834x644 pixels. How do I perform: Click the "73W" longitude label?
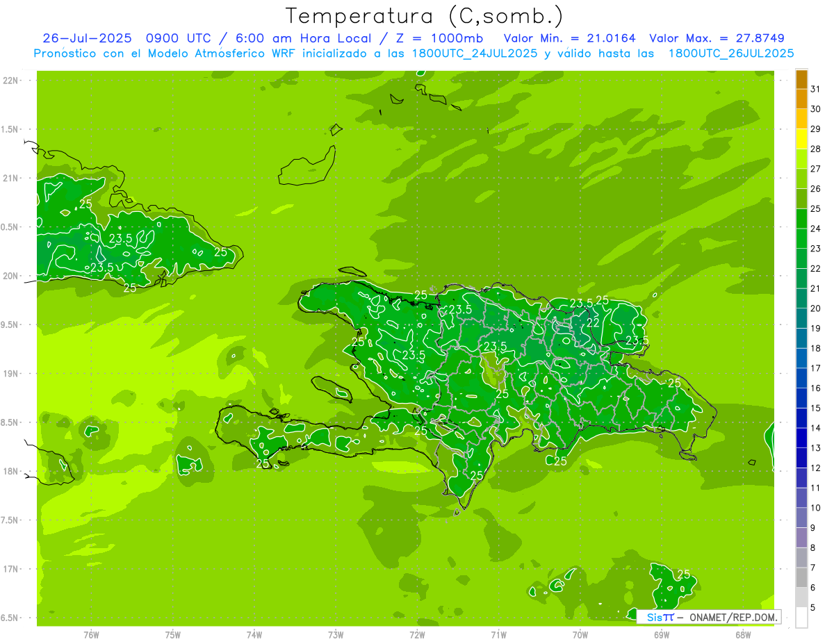[x=336, y=635]
